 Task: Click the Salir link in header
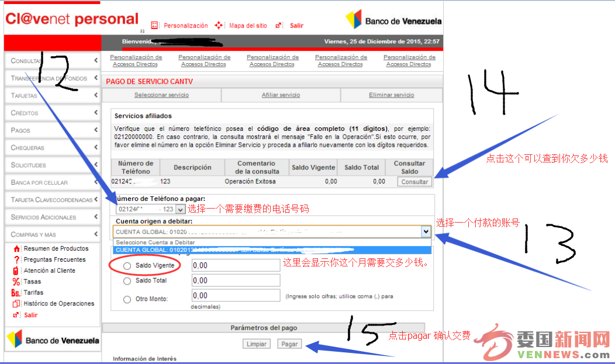[296, 26]
